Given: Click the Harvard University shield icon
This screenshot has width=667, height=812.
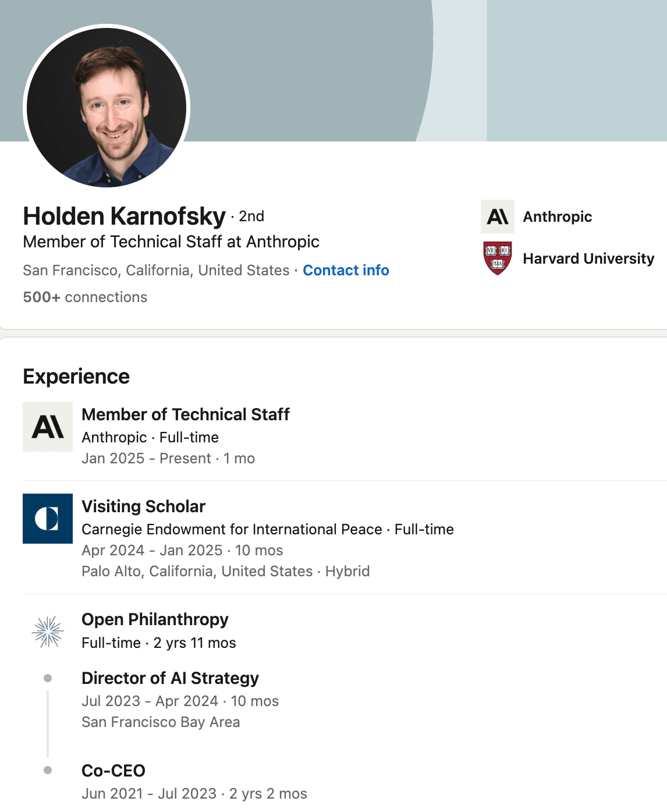Looking at the screenshot, I should [x=498, y=258].
